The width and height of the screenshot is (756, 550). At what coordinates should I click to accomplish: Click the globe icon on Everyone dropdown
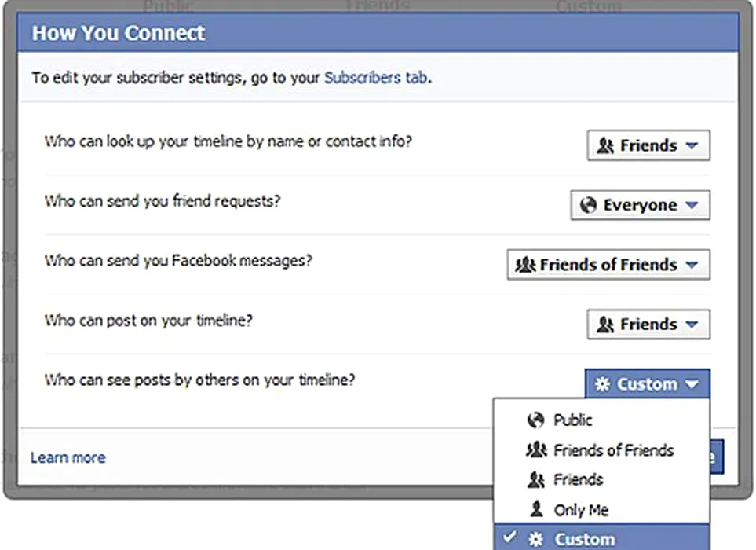point(588,205)
